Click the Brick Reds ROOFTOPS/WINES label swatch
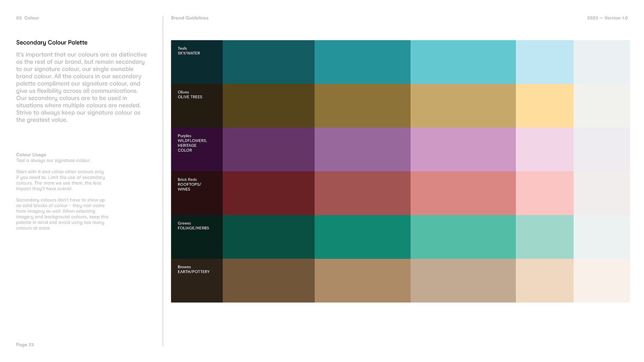The width and height of the screenshot is (644, 362). click(197, 193)
